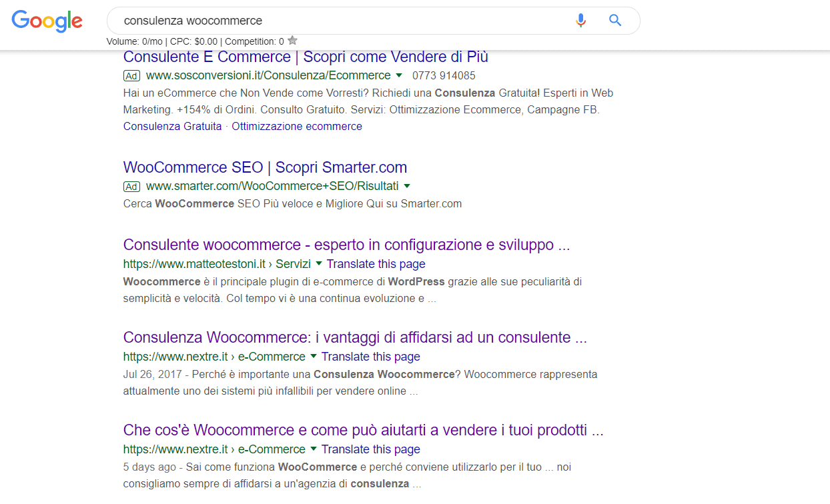Expand dropdown arrow for 5 days ago nextre.it result
The height and width of the screenshot is (504, 830).
coord(314,449)
